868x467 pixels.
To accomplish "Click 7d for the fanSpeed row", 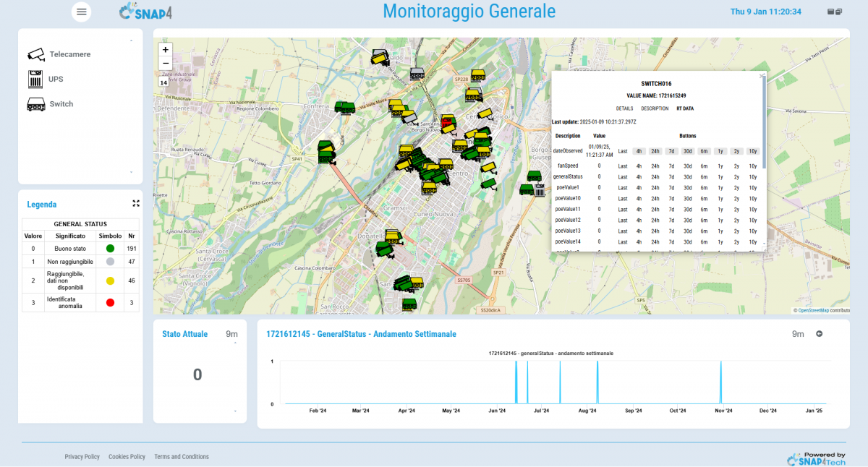I will 671,166.
